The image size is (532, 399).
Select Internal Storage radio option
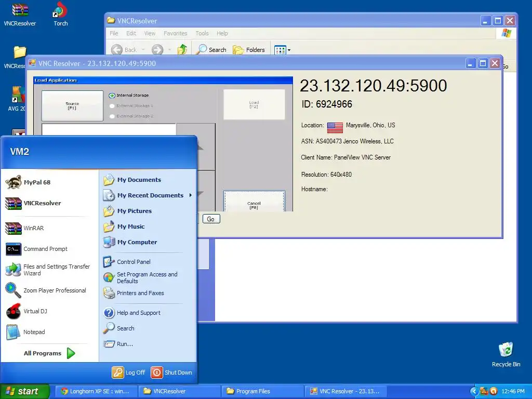tap(129, 96)
